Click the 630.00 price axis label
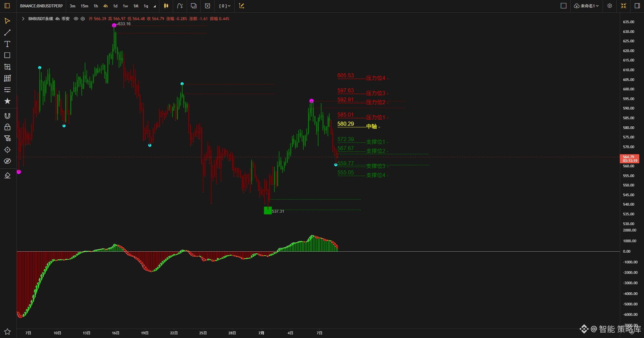The image size is (644, 338). click(x=629, y=32)
